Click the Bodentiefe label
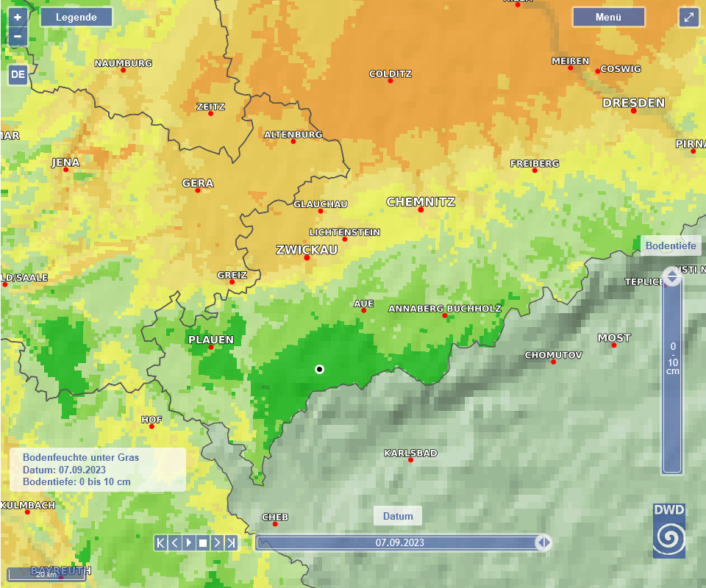Screen dimensions: 706x588 pyautogui.click(x=670, y=245)
